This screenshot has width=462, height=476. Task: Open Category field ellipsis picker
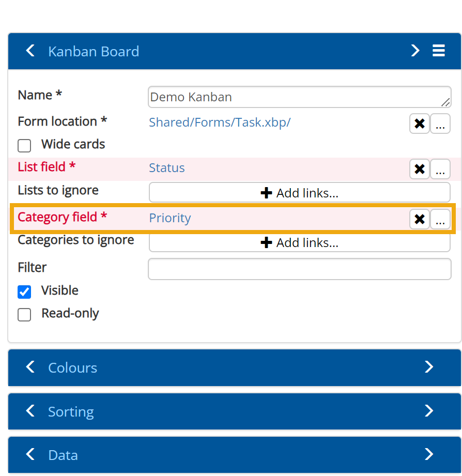[440, 219]
